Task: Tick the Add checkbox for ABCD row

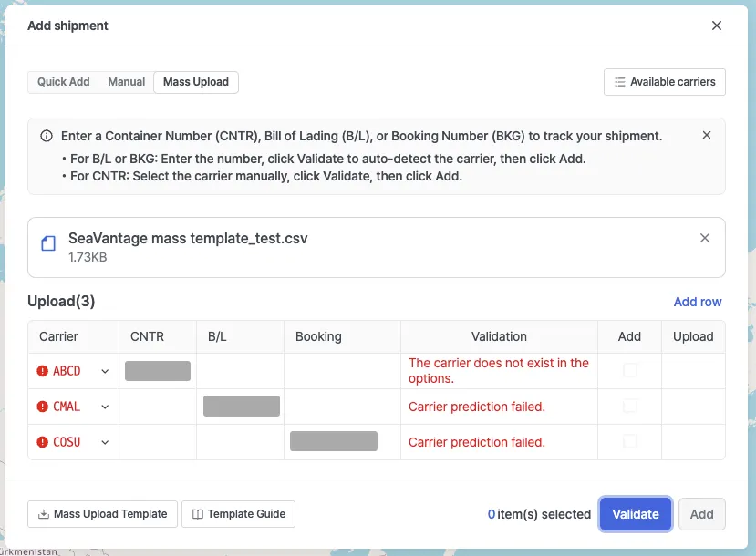Action: tap(629, 370)
